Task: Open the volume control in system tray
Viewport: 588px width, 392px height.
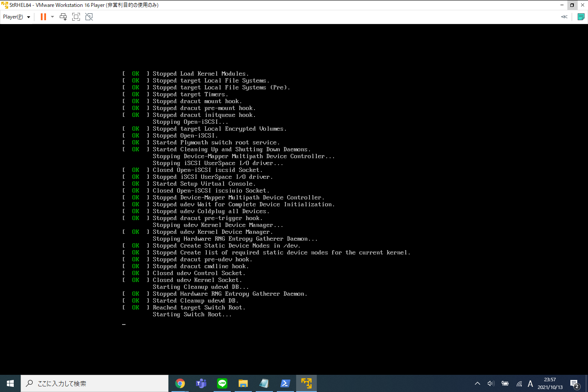Action: click(491, 383)
